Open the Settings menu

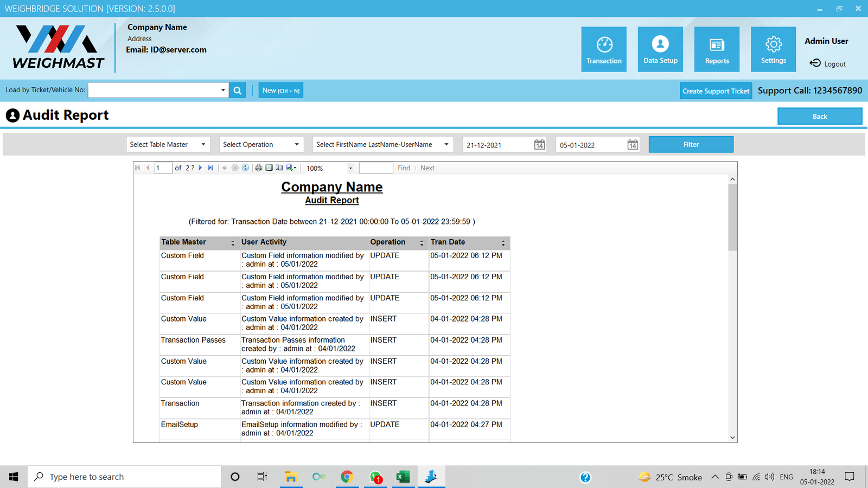click(773, 49)
